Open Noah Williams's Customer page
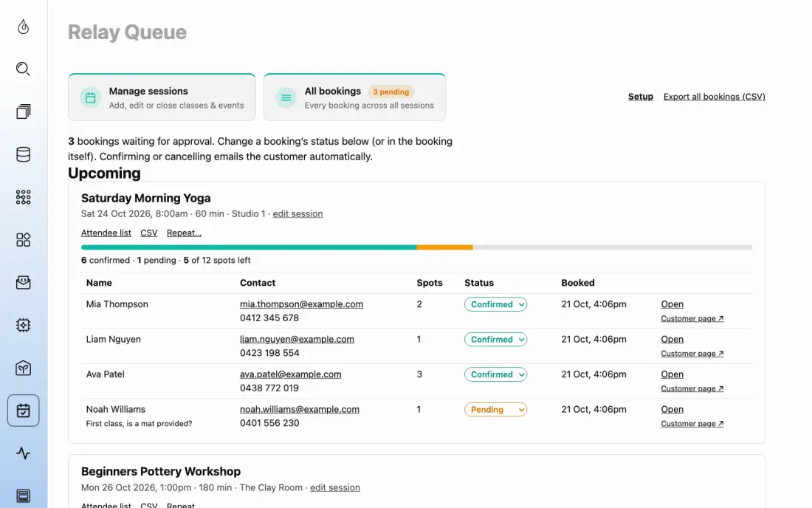This screenshot has height=508, width=812. click(692, 424)
